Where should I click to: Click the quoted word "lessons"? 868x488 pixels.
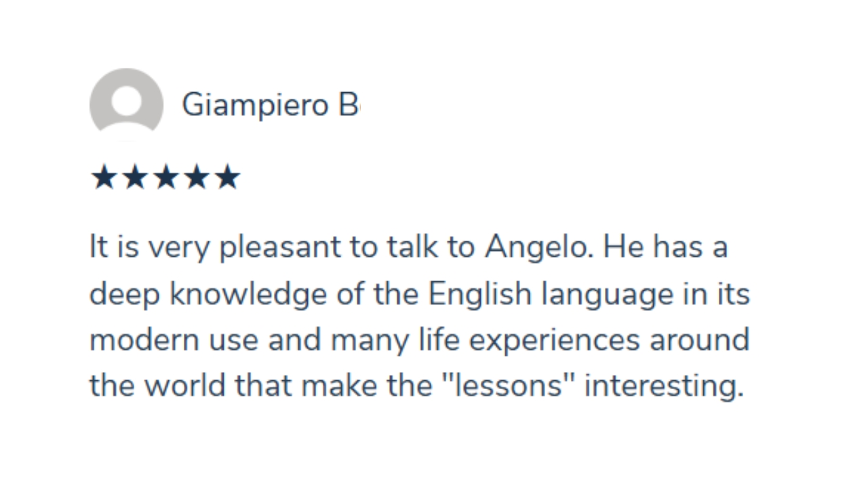coord(508,386)
